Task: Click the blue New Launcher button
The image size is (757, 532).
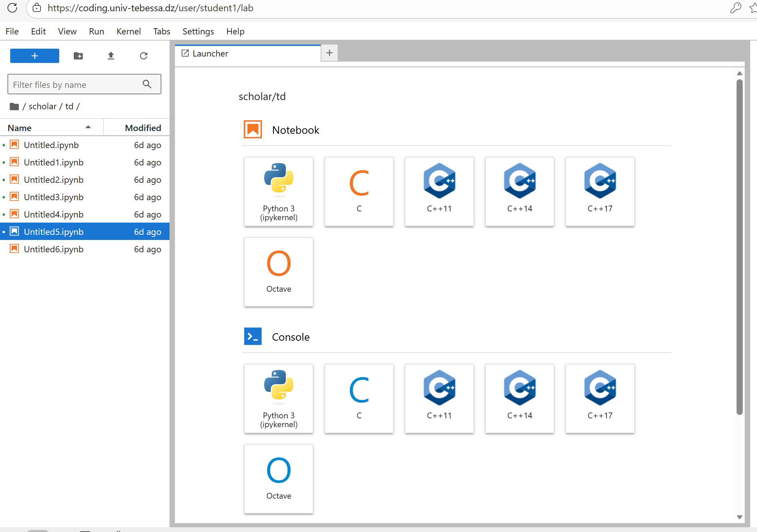Action: tap(35, 56)
